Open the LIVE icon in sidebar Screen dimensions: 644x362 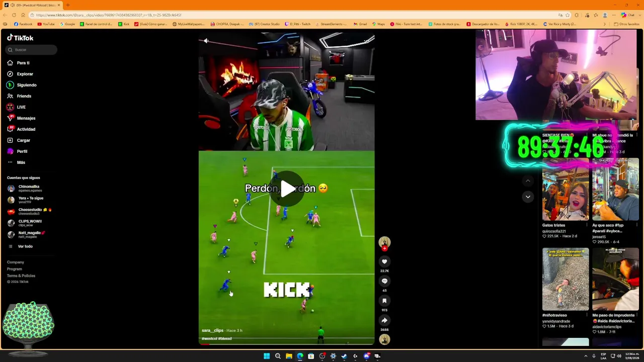10,107
